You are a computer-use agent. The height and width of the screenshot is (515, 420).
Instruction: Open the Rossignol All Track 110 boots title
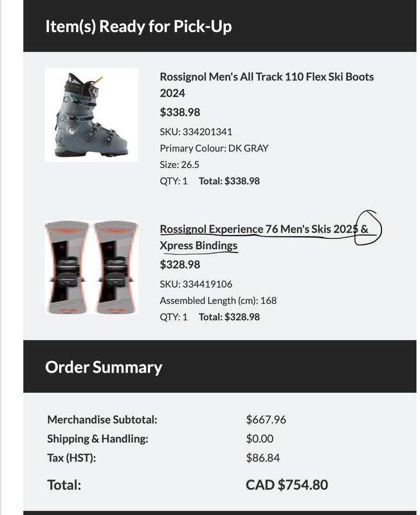(266, 84)
